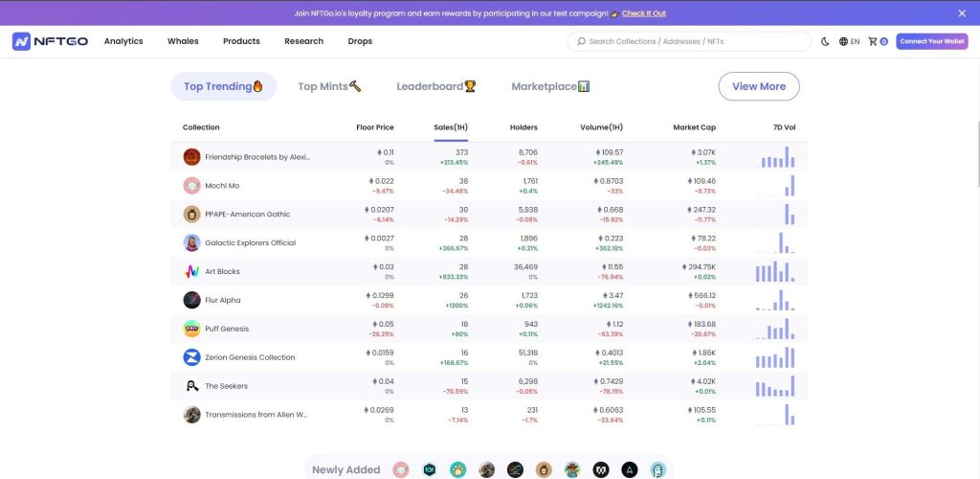Focus the Search Collections input field
The width and height of the screenshot is (980, 479).
click(x=689, y=41)
